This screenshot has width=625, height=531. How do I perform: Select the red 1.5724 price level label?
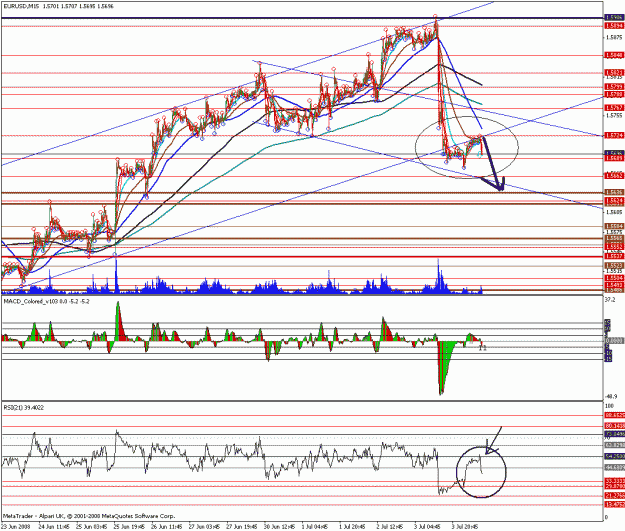pos(614,136)
